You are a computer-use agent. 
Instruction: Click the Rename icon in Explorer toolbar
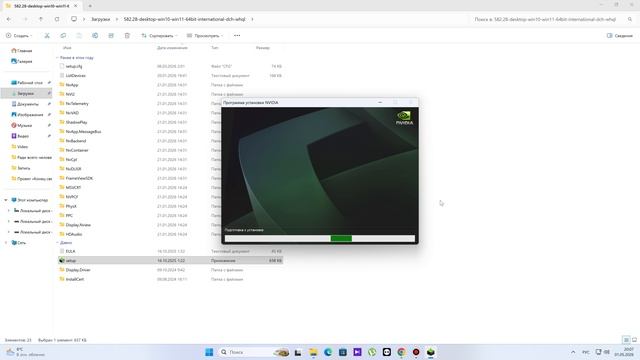point(95,36)
